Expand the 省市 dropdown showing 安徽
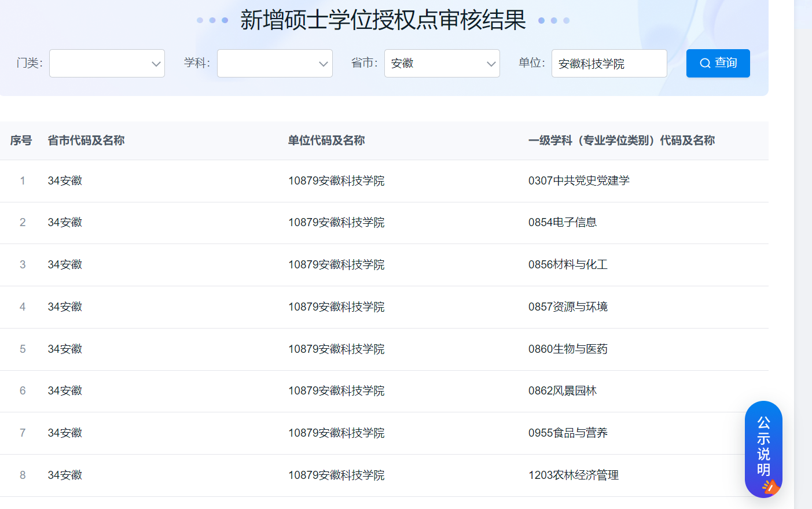This screenshot has width=812, height=509. coord(442,63)
